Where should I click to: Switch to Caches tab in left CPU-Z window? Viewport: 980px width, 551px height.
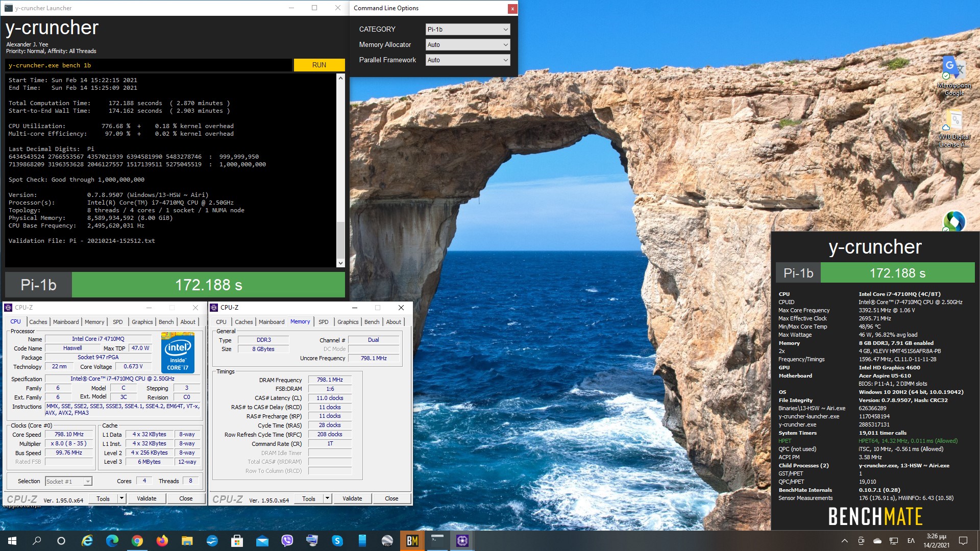38,322
